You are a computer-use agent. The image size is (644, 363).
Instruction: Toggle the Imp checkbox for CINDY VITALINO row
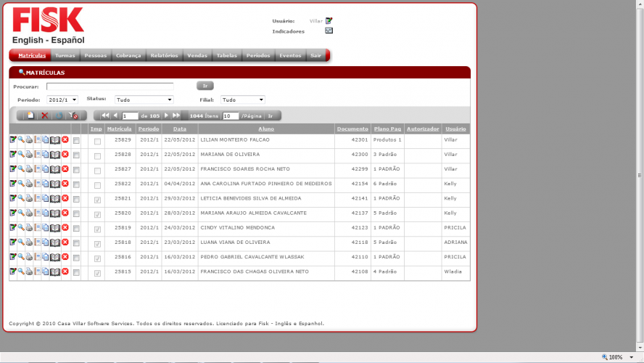click(97, 229)
